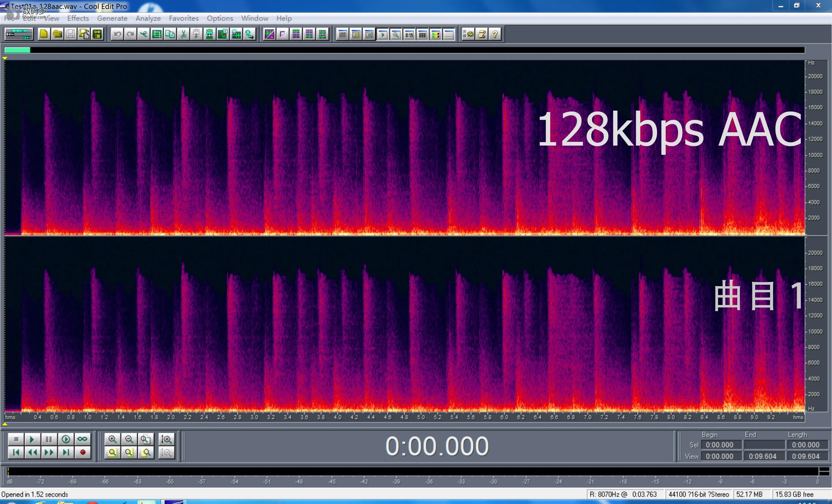The image size is (832, 504).
Task: Pause playback with the double-bar button
Action: tap(49, 439)
